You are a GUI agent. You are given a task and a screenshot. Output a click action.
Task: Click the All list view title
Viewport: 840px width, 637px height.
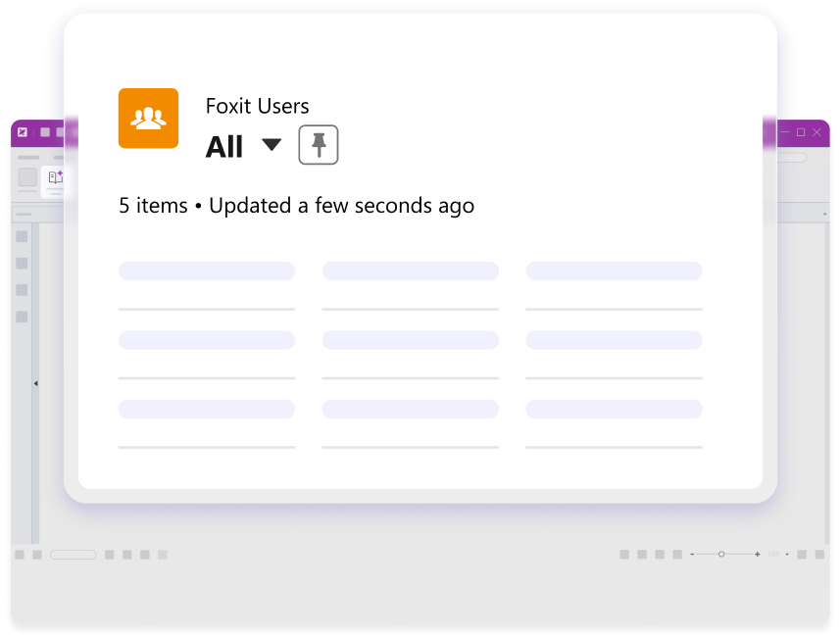(x=224, y=147)
